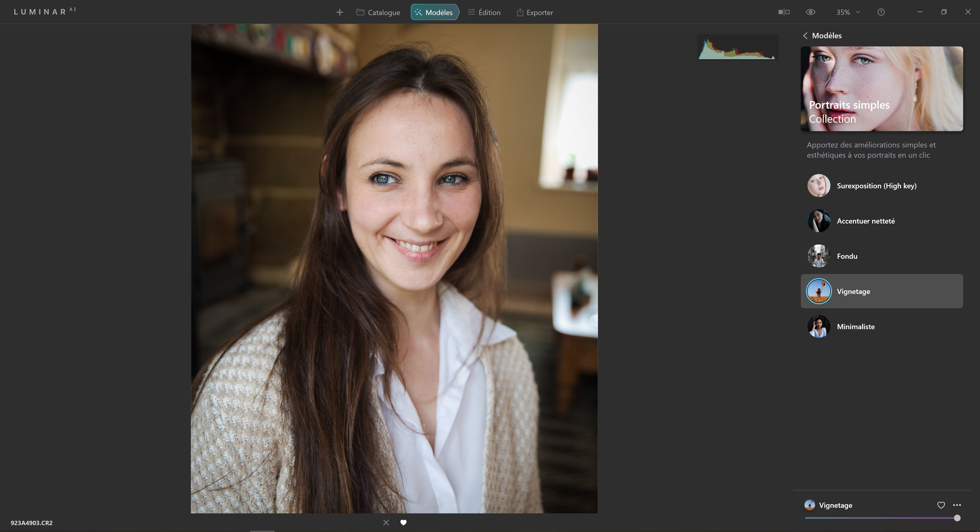Choose the Minimaliste template
Image resolution: width=980 pixels, height=532 pixels.
coord(855,327)
